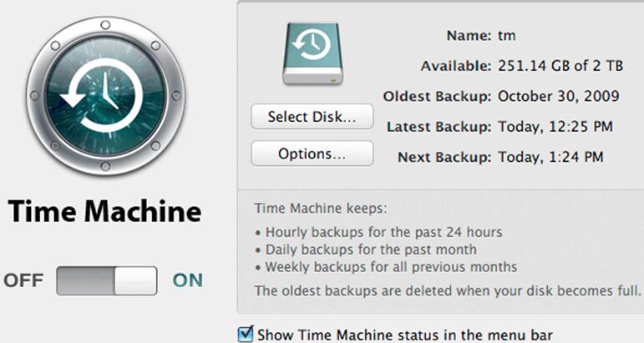The width and height of the screenshot is (644, 343).
Task: Click the large Time Machine clock icon
Action: pos(105,97)
